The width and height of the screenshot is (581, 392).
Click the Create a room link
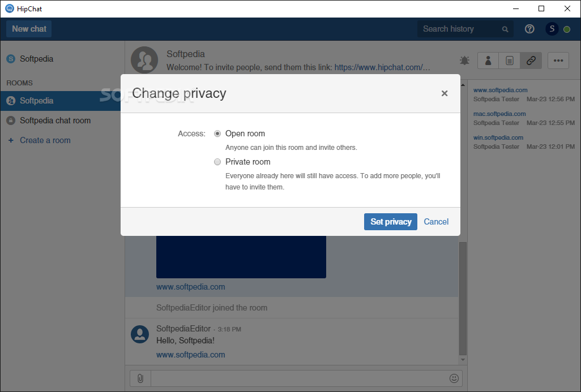[45, 140]
